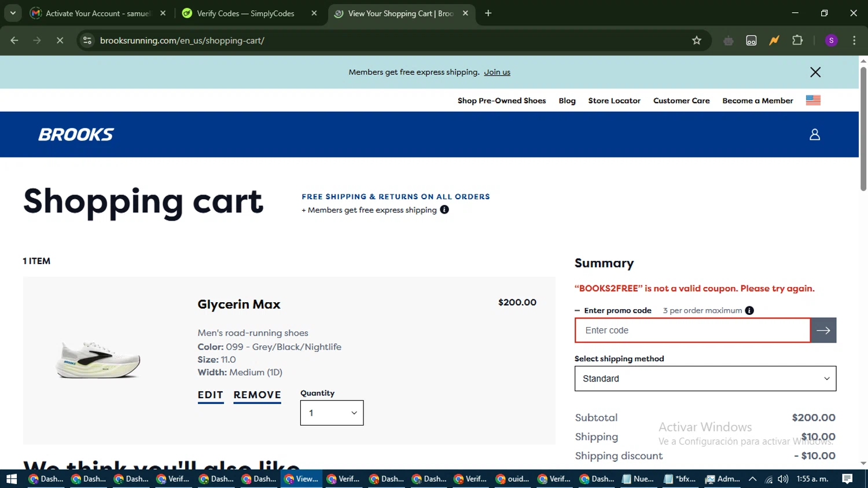Screen dimensions: 868x488
Task: Open the Windows Start menu
Action: (x=12, y=479)
